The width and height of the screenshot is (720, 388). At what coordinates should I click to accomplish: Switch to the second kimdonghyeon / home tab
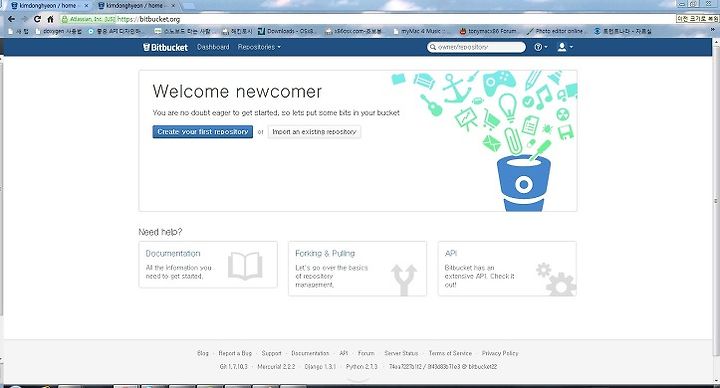[x=135, y=6]
